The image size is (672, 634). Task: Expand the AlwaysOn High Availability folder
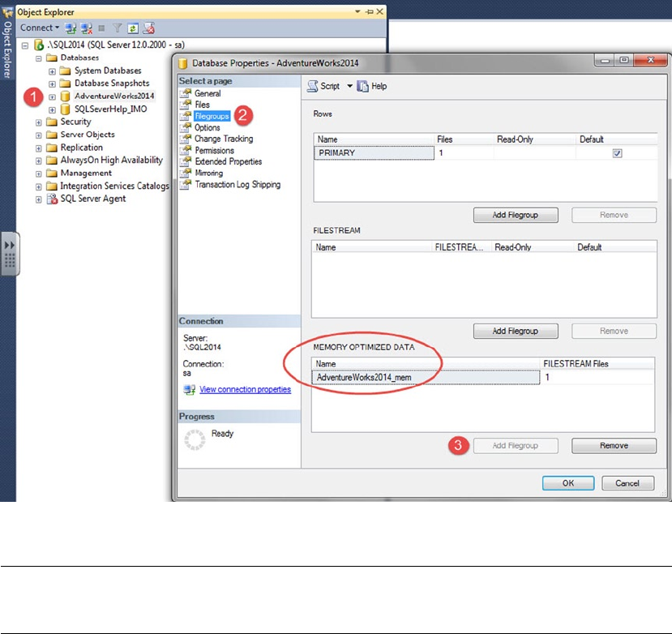(39, 161)
